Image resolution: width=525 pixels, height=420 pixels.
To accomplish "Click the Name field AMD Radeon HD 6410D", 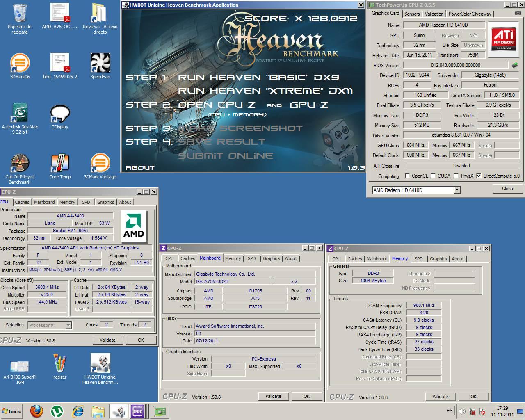I will coord(443,25).
